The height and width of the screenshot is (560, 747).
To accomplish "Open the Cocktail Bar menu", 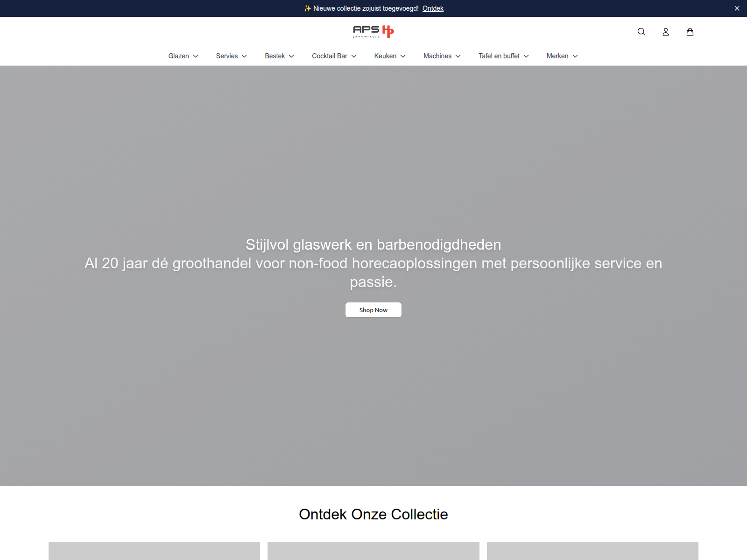I will tap(334, 56).
